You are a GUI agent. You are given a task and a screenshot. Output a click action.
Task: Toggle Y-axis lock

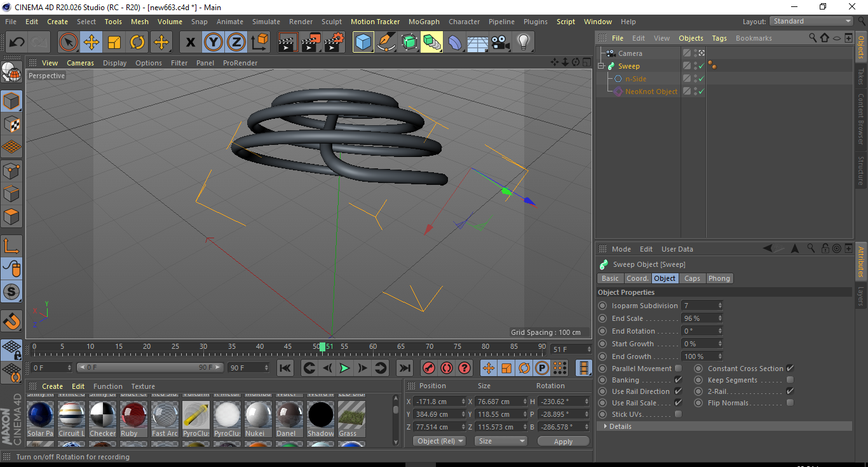pyautogui.click(x=213, y=43)
